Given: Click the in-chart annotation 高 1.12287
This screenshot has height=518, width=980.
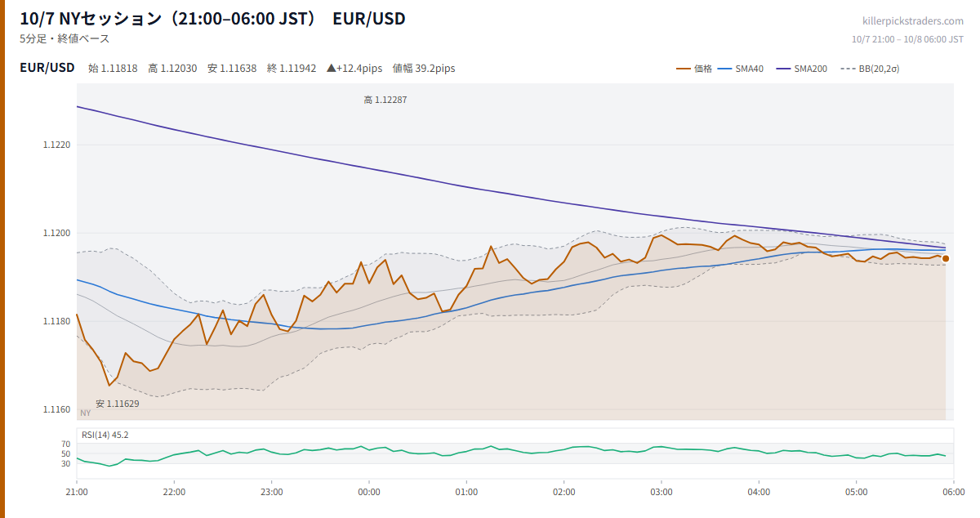Looking at the screenshot, I should coord(385,100).
